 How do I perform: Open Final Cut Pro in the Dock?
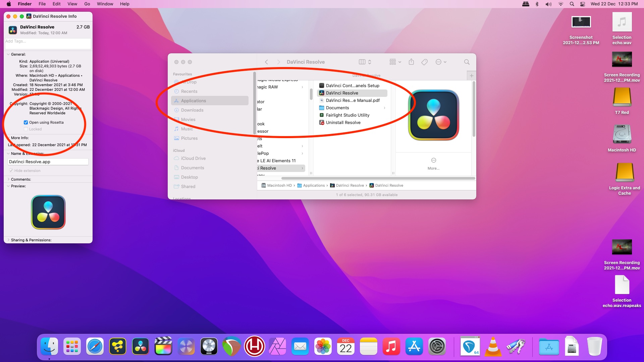[x=163, y=346]
